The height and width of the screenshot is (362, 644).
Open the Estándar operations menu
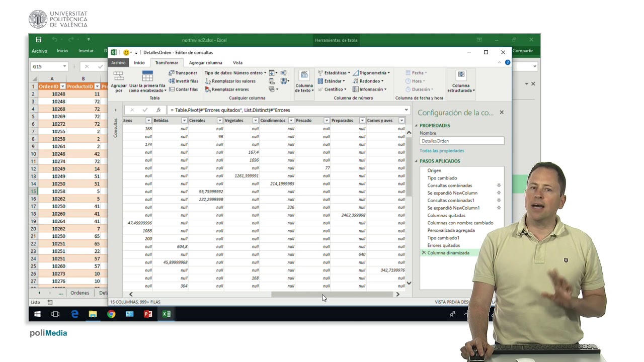coord(332,81)
